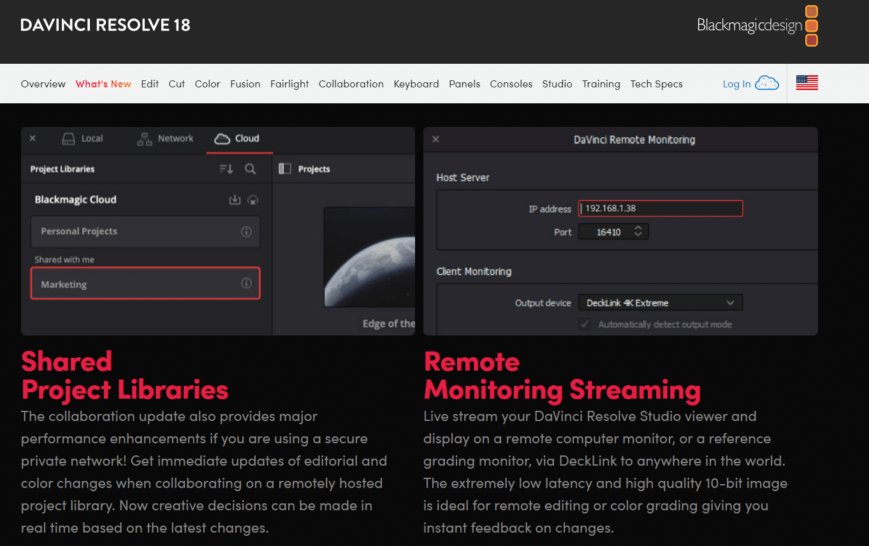Image resolution: width=869 pixels, height=546 pixels.
Task: Open the cloud icon next to Log In
Action: click(767, 83)
